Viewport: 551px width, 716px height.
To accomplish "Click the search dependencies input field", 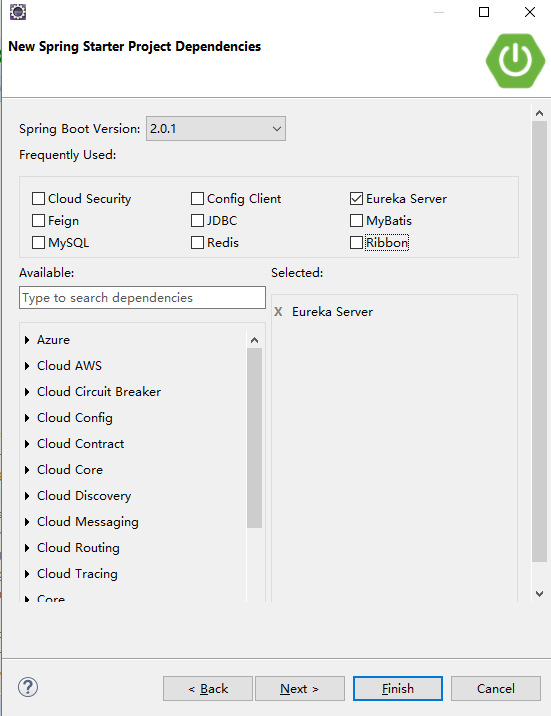I will (142, 298).
